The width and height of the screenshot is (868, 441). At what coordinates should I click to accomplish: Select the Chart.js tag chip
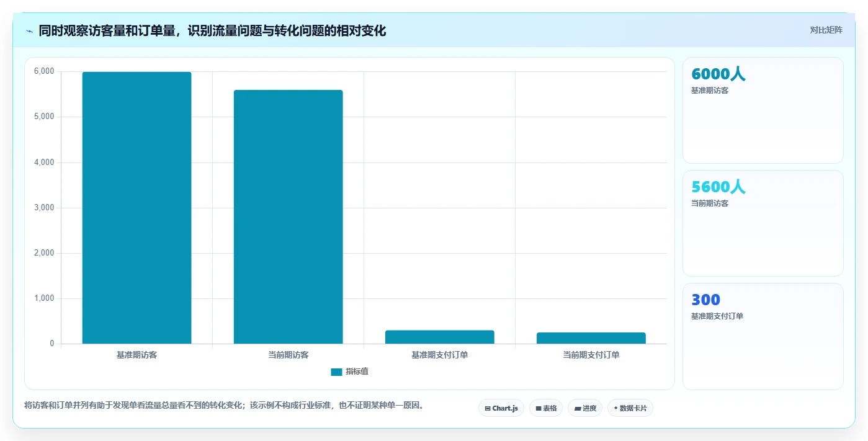(x=501, y=408)
